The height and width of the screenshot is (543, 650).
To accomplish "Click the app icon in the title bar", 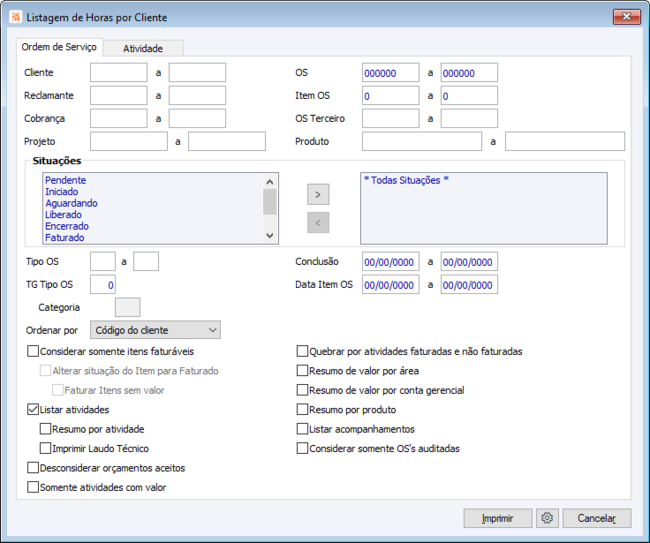I will tap(16, 17).
